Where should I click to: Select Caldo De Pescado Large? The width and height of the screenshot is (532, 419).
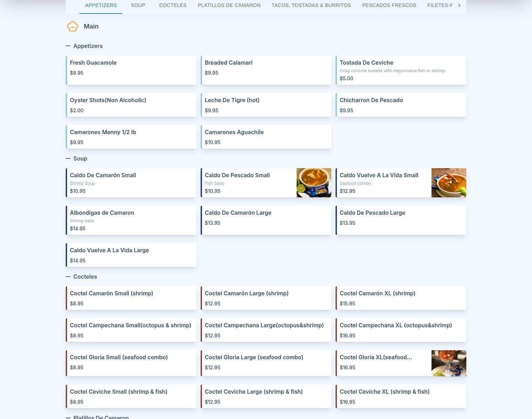click(x=401, y=220)
